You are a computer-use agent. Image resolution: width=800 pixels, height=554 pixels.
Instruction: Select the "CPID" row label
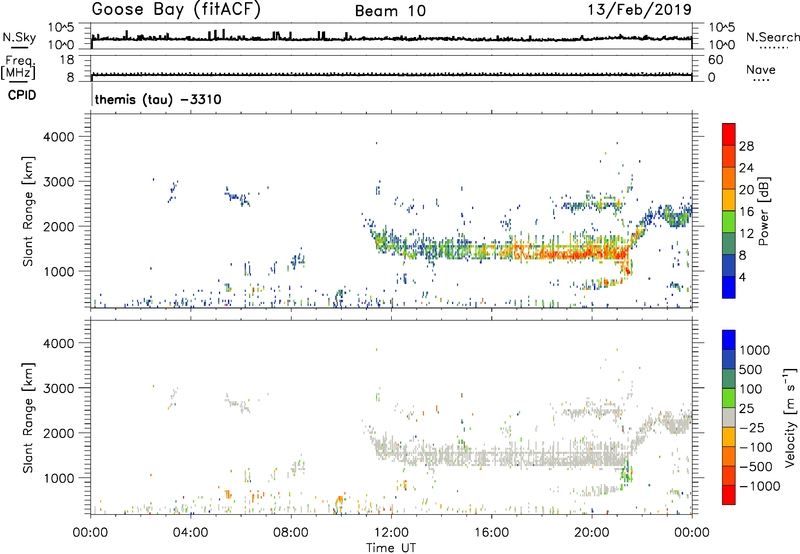pos(22,95)
